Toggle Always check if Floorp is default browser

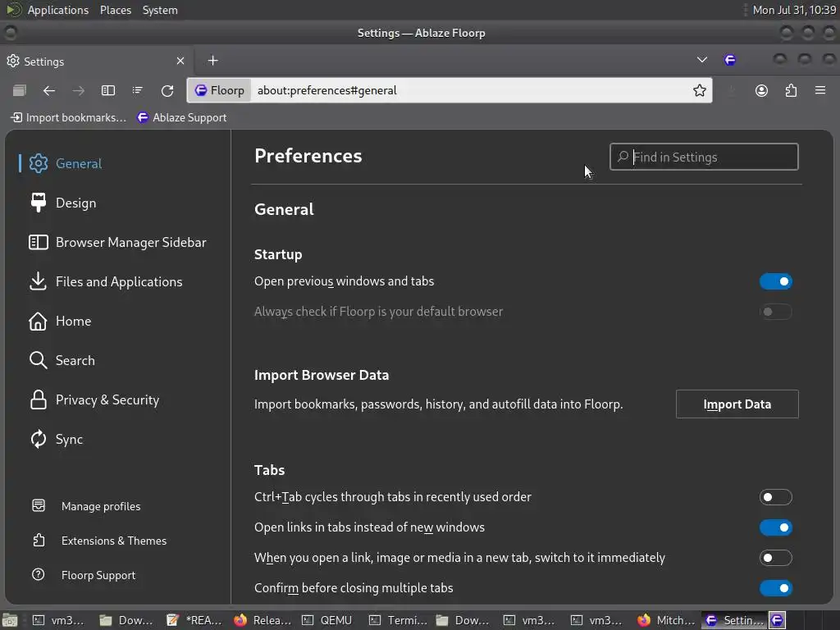tap(776, 312)
